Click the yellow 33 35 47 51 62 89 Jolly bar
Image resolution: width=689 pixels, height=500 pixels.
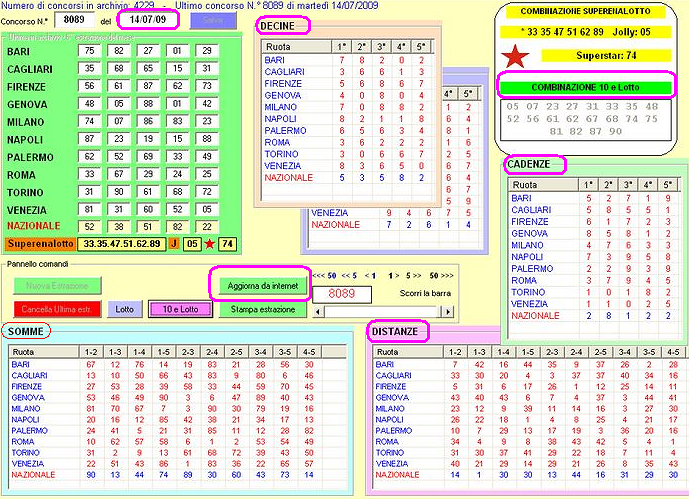pyautogui.click(x=585, y=32)
